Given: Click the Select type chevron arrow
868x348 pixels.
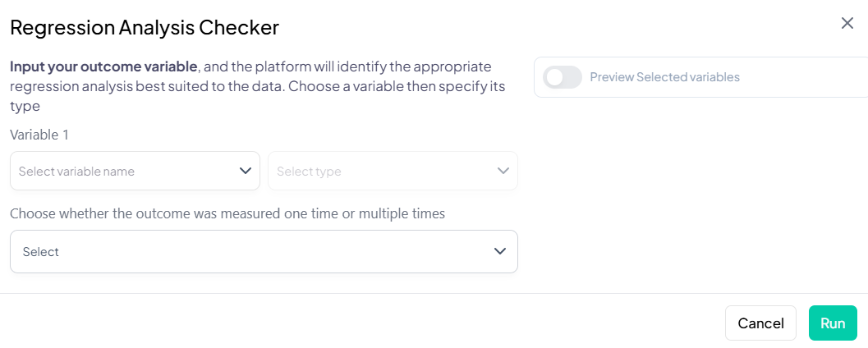Looking at the screenshot, I should tap(503, 171).
